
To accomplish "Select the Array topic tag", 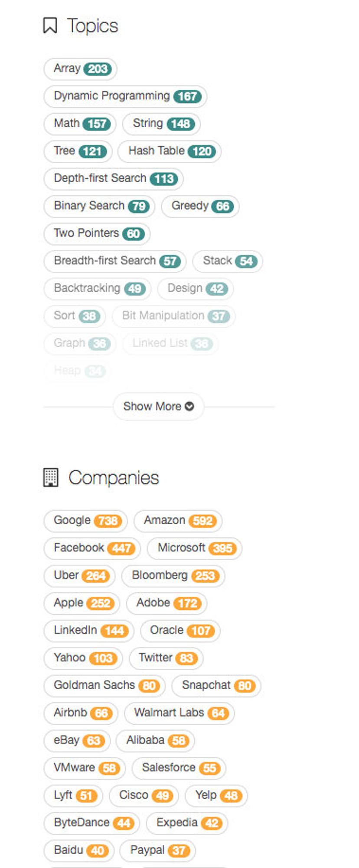I will (x=80, y=69).
